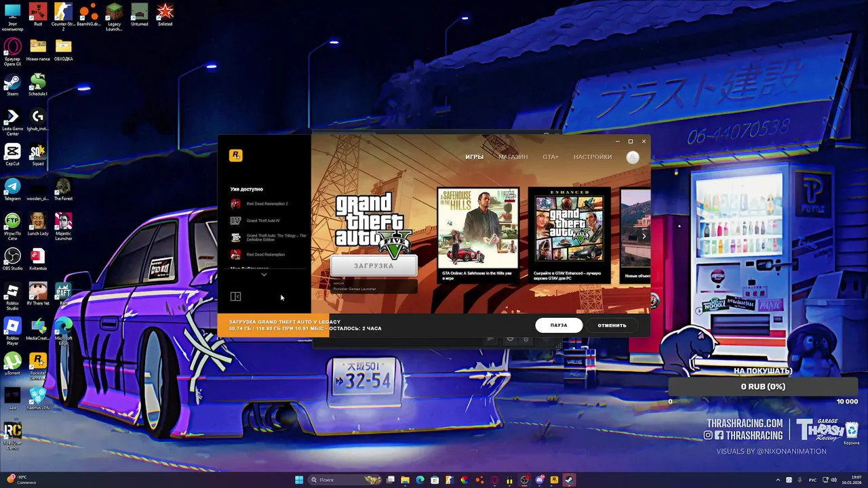868x488 pixels.
Task: Open Roblox Studio desktop shortcut
Action: (x=12, y=297)
